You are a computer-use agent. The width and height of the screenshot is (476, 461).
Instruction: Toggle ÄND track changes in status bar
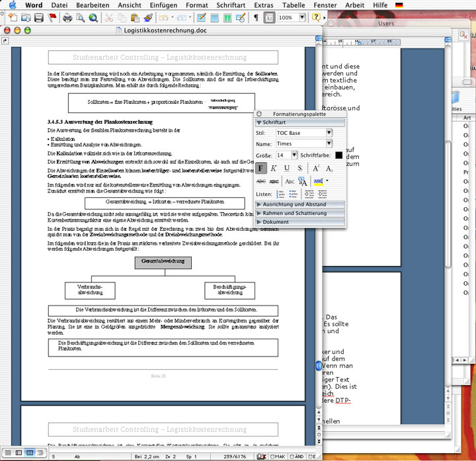(x=297, y=456)
